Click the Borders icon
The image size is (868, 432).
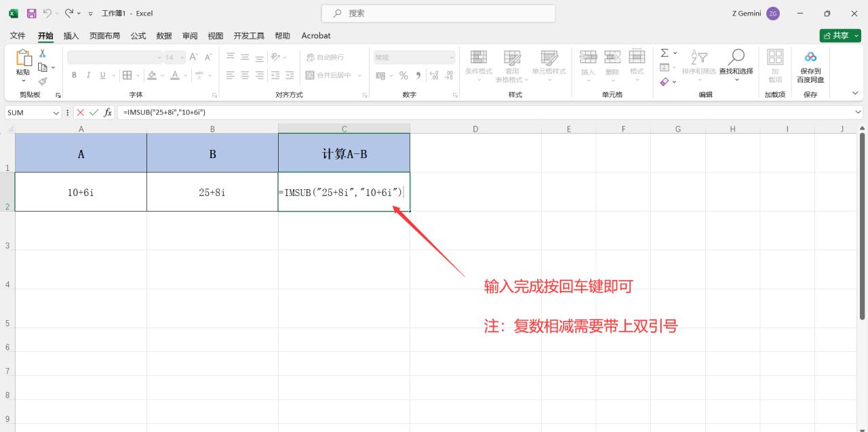coord(127,75)
